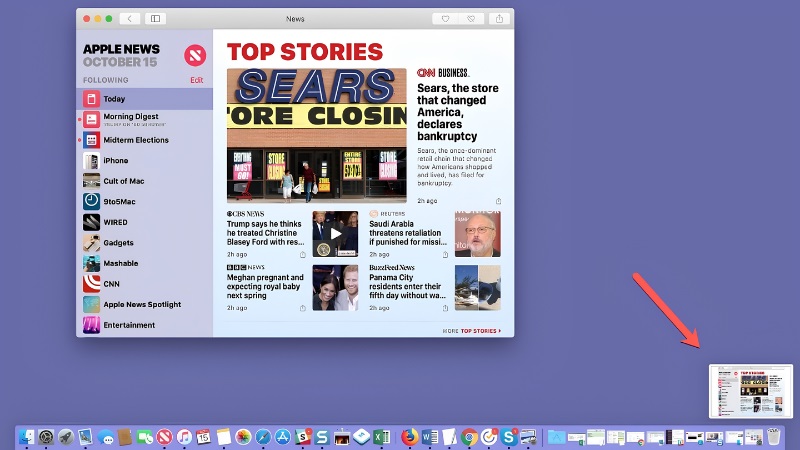Open the floating screenshot preview thumbnail
Viewport: 800px width, 450px height.
[751, 391]
